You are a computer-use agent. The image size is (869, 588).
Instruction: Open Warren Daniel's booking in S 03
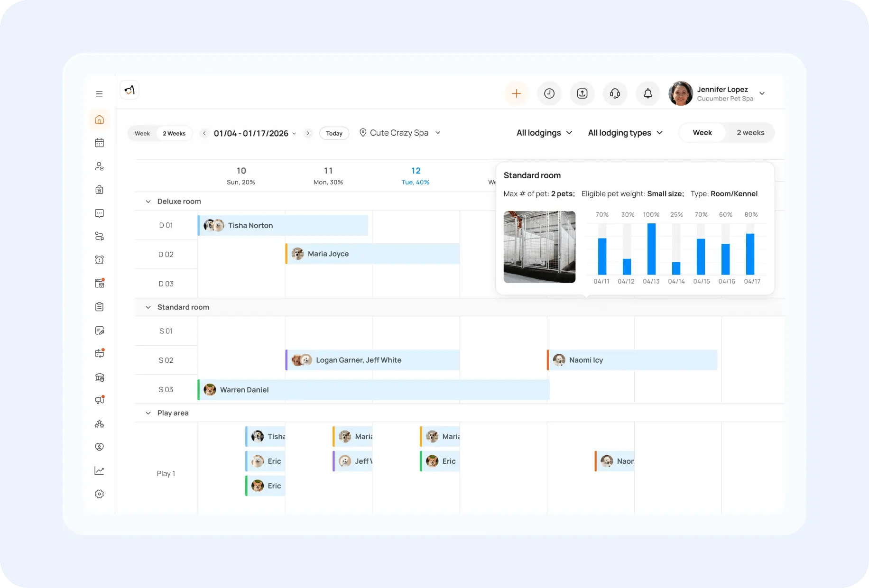pyautogui.click(x=373, y=390)
